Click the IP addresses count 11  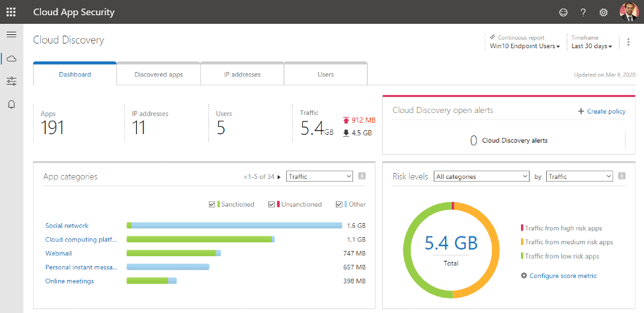point(139,128)
